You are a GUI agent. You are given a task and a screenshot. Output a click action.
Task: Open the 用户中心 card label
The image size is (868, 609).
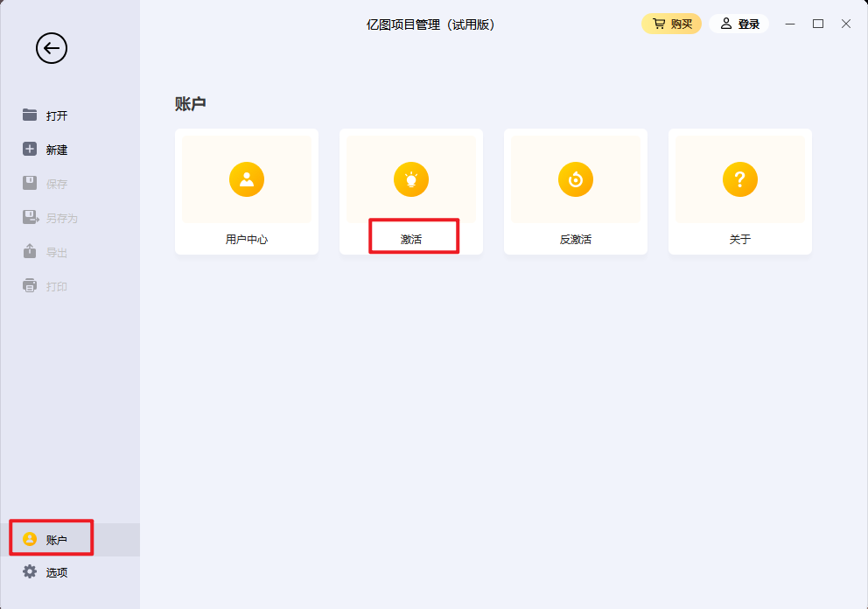tap(247, 240)
